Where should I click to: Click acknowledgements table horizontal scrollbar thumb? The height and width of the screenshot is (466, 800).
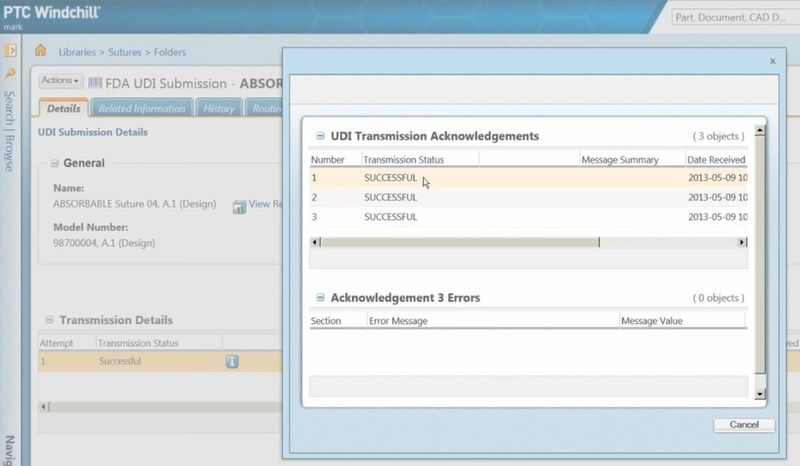459,242
